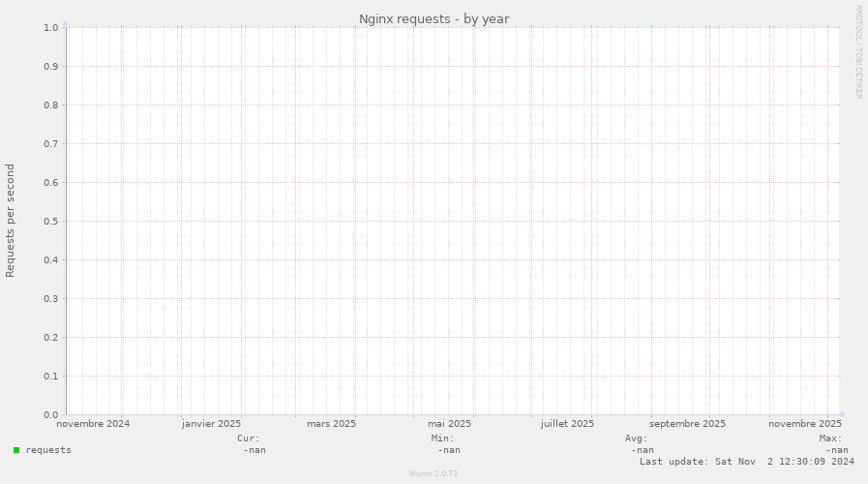This screenshot has height=484, width=868.
Task: Click the '0.6' y-axis value
Action: tap(51, 183)
